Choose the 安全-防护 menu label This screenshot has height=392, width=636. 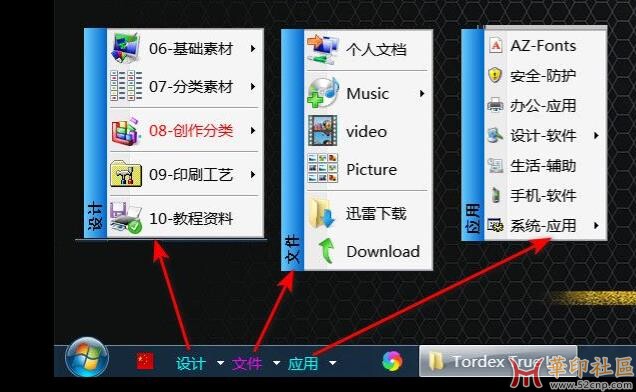click(543, 75)
